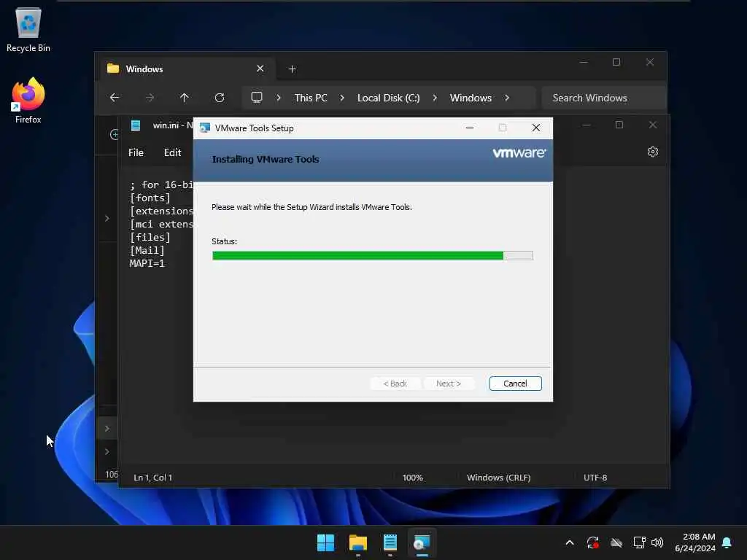
Task: Minimize the VMware Tools Setup dialog
Action: (x=470, y=128)
